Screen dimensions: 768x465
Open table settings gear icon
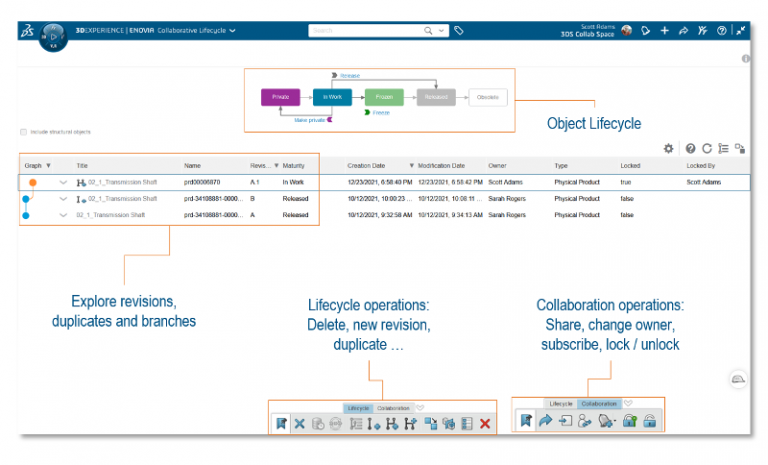pyautogui.click(x=669, y=148)
